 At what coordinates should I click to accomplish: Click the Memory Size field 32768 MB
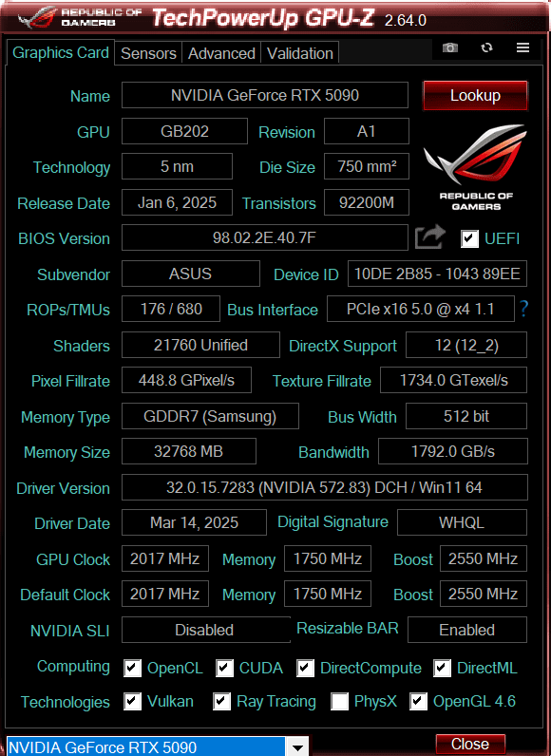[x=188, y=451]
